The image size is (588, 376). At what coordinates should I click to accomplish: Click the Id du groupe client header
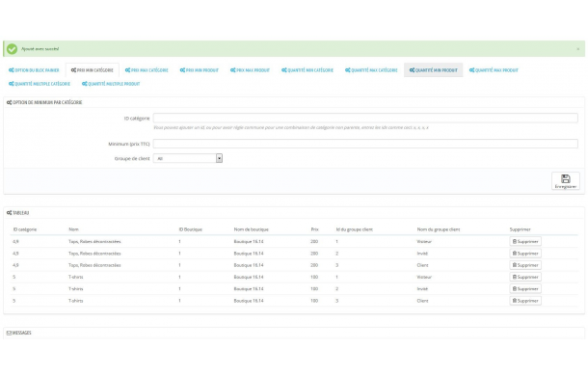[x=355, y=229]
